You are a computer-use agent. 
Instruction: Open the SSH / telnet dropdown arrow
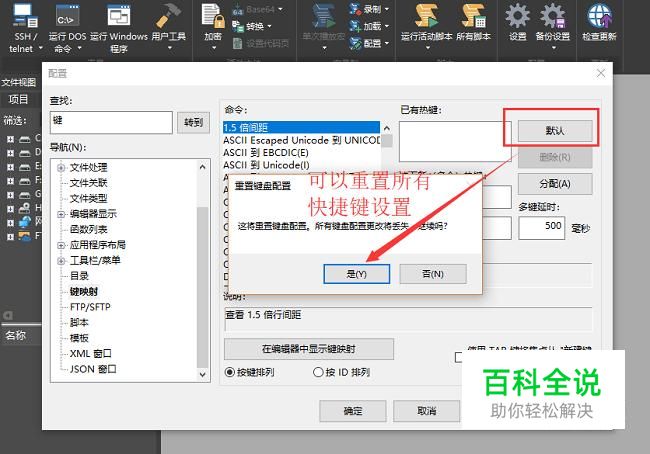point(41,48)
